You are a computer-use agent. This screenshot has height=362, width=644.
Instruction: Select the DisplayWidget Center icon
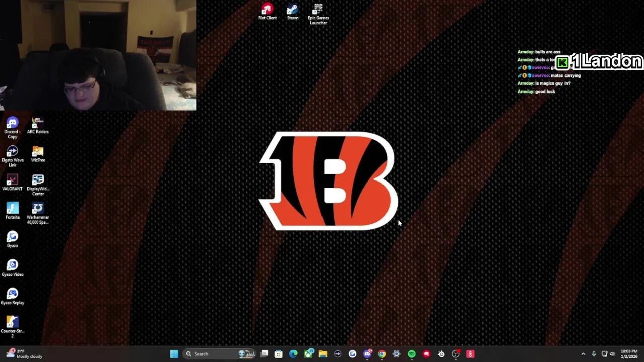pyautogui.click(x=38, y=185)
